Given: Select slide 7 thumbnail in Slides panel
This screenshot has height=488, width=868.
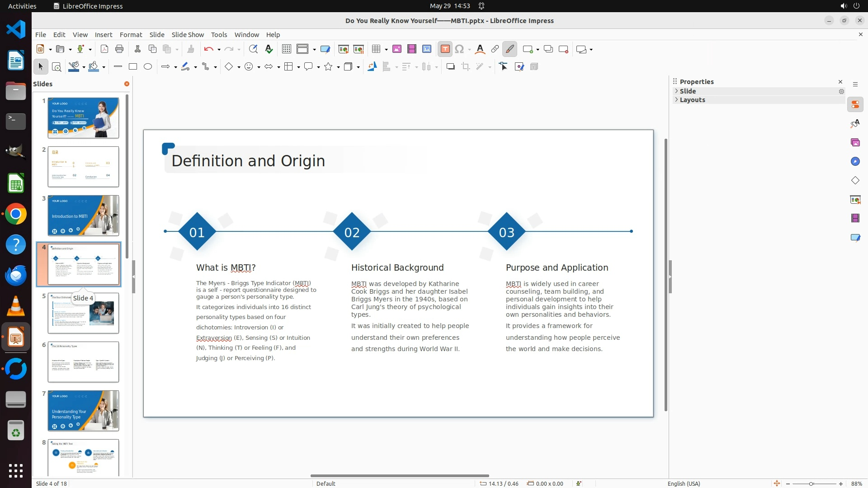Looking at the screenshot, I should pyautogui.click(x=83, y=410).
